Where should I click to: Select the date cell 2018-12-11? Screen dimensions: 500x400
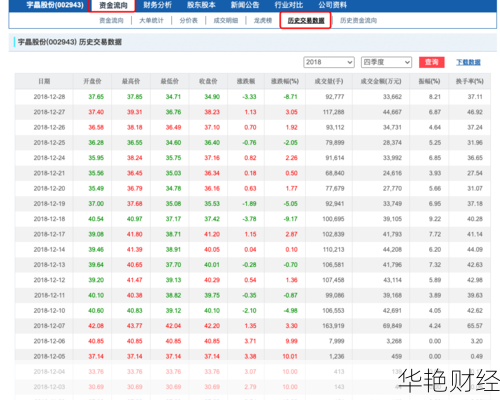[x=49, y=295]
